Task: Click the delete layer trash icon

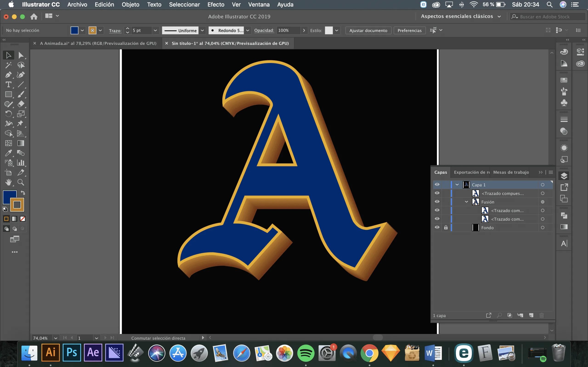Action: (542, 315)
